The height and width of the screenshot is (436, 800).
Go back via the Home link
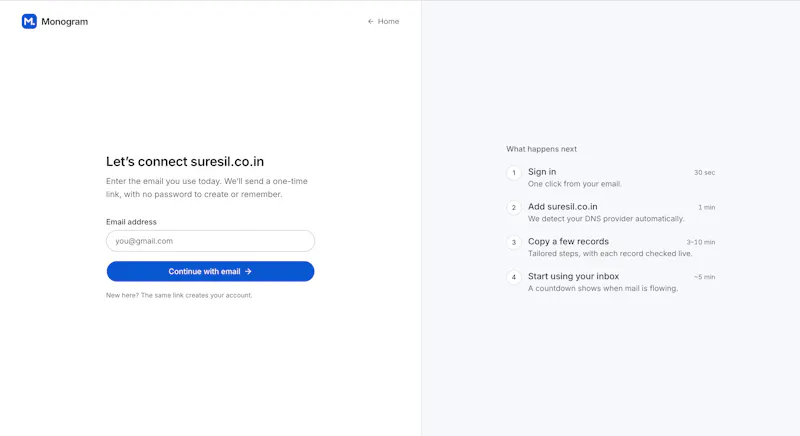pos(383,21)
